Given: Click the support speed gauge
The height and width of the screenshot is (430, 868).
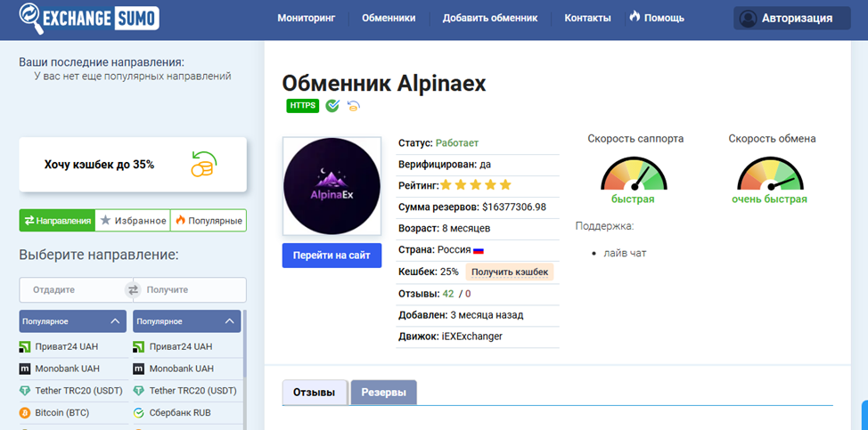Looking at the screenshot, I should coord(635,174).
